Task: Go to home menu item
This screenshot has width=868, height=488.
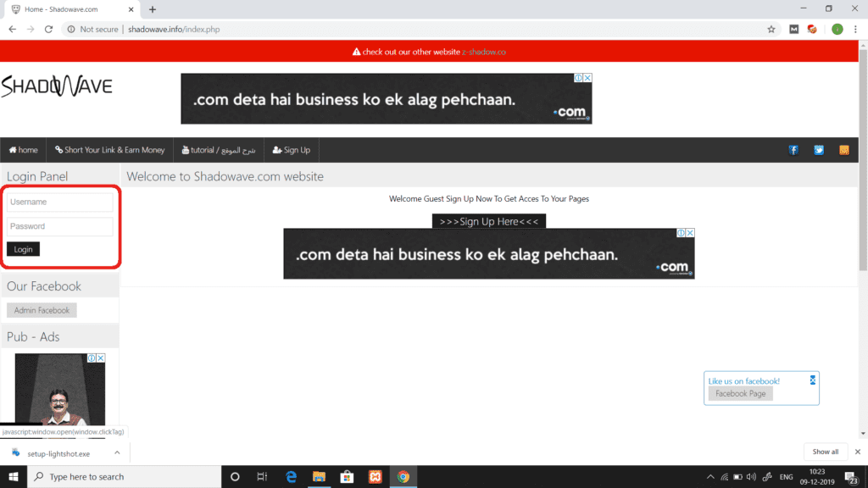Action: [x=23, y=150]
